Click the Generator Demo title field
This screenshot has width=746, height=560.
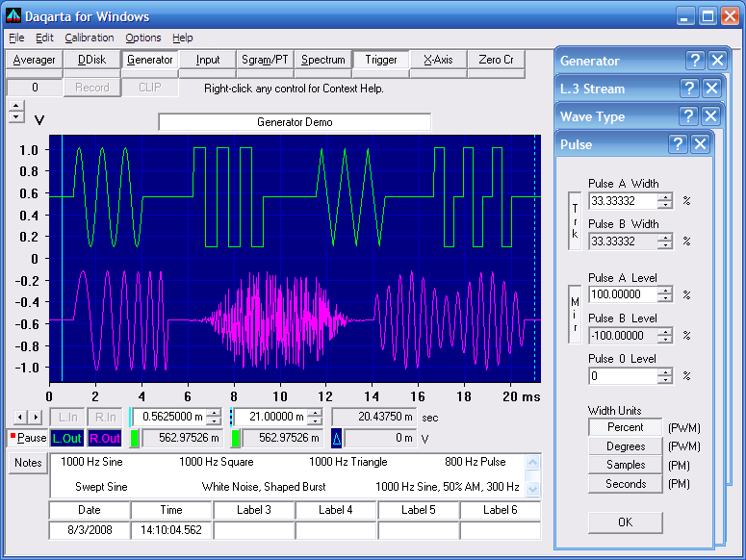[x=295, y=122]
